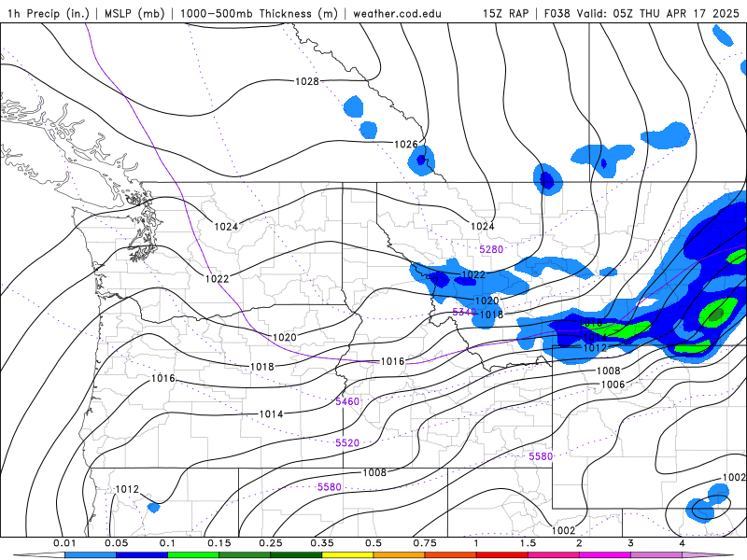Screen dimensions: 747x560
Task: Click the 0.1 legend value
Action: click(x=168, y=543)
